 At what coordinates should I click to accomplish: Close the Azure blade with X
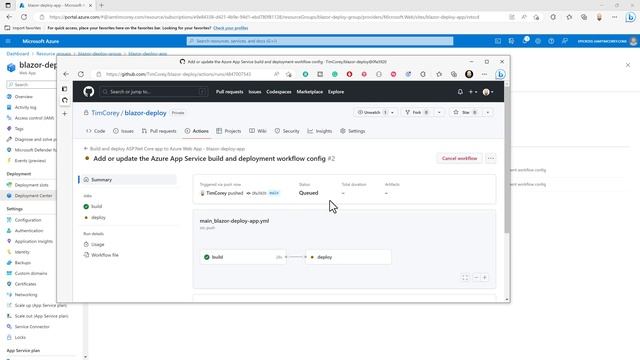pos(628,65)
